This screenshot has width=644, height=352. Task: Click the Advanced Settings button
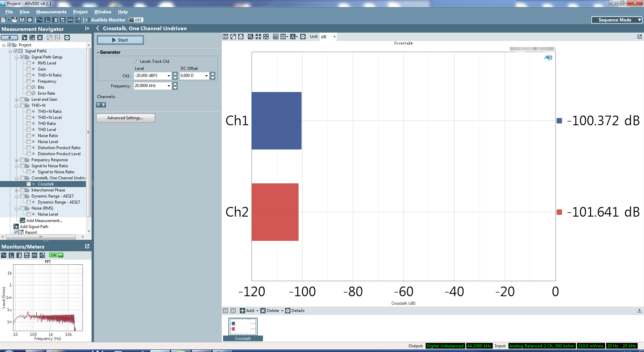pos(125,118)
